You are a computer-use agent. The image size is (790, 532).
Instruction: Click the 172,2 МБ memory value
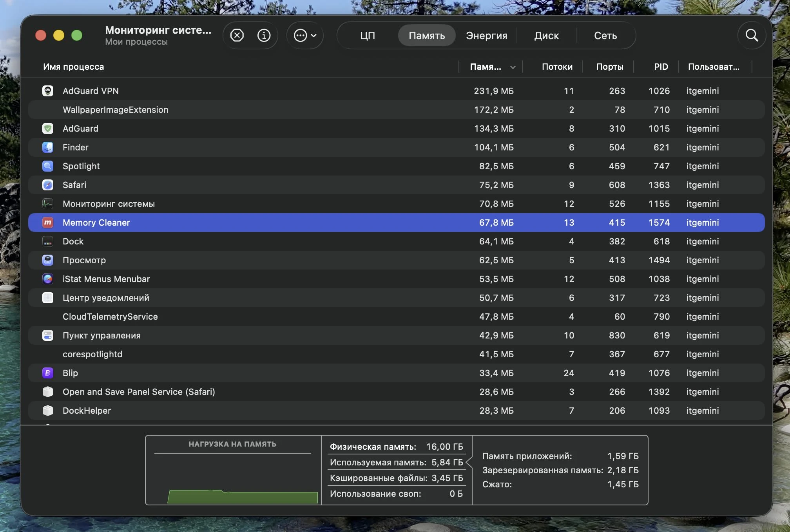tap(494, 110)
